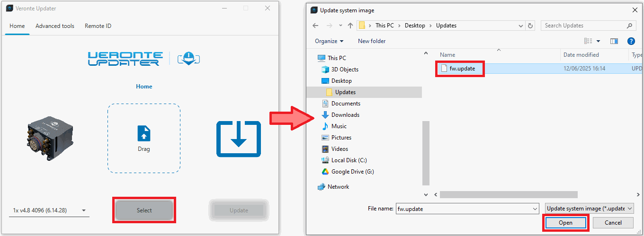Click the Veronte autopilot device image
This screenshot has width=644, height=236.
[49, 138]
